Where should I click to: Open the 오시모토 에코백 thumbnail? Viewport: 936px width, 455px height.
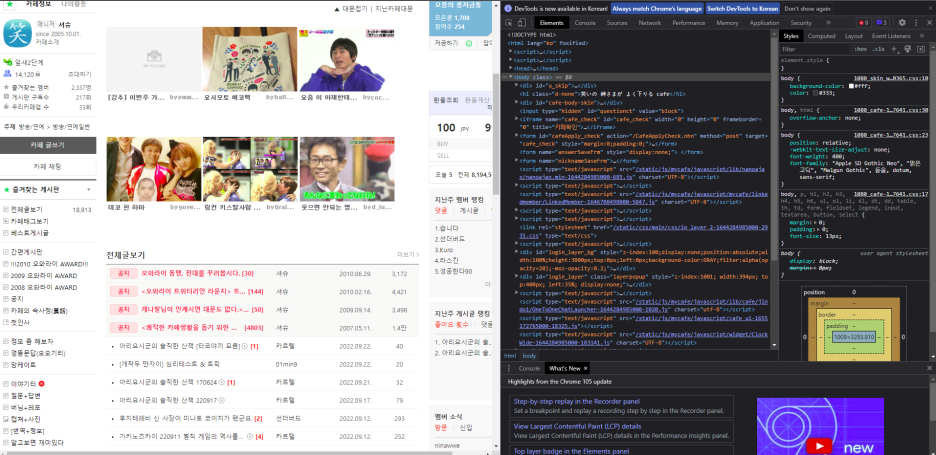tap(250, 59)
